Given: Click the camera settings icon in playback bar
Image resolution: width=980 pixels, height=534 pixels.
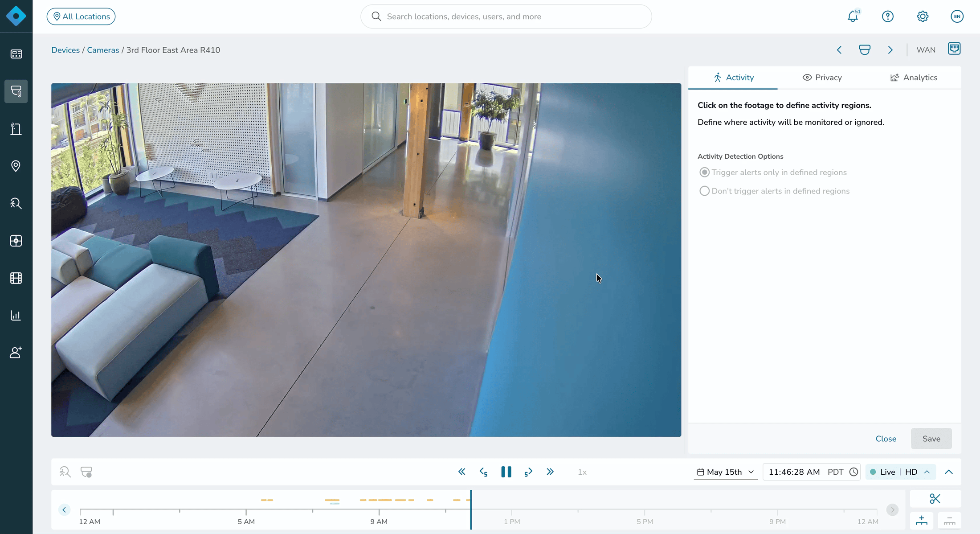Looking at the screenshot, I should 86,472.
